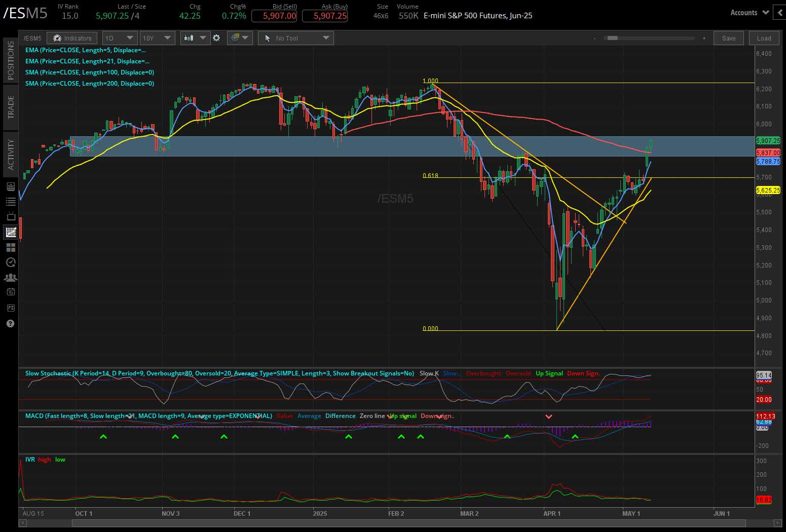This screenshot has width=786, height=532.
Task: Open the calendar icon in sidebar
Action: tap(10, 292)
